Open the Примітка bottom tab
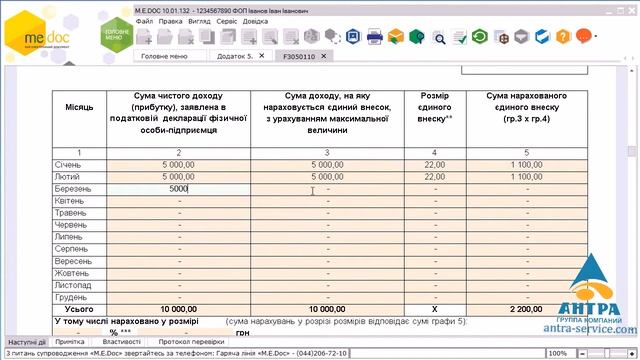640x360 pixels. coord(70,342)
